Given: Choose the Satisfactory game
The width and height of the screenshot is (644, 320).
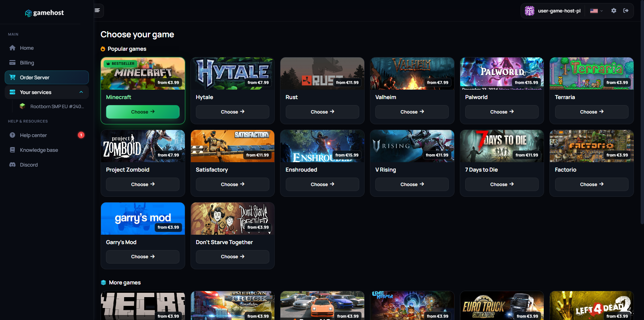Looking at the screenshot, I should click(232, 184).
